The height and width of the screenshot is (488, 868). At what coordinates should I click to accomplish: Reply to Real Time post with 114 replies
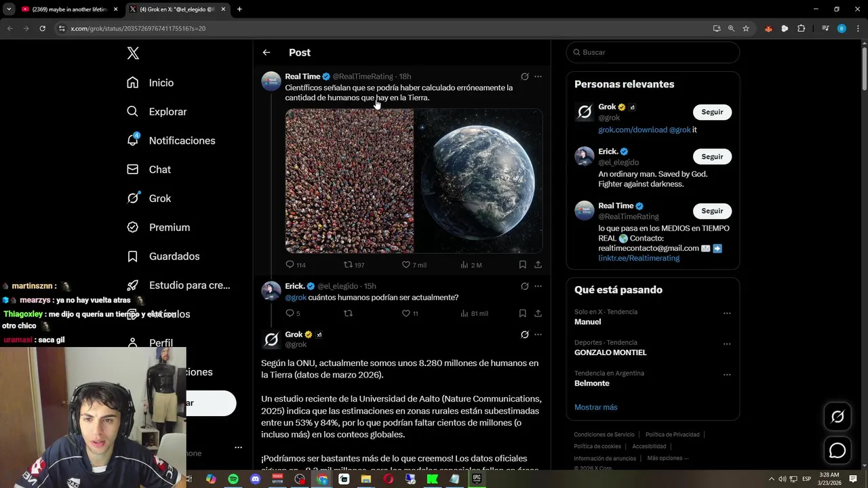[296, 264]
